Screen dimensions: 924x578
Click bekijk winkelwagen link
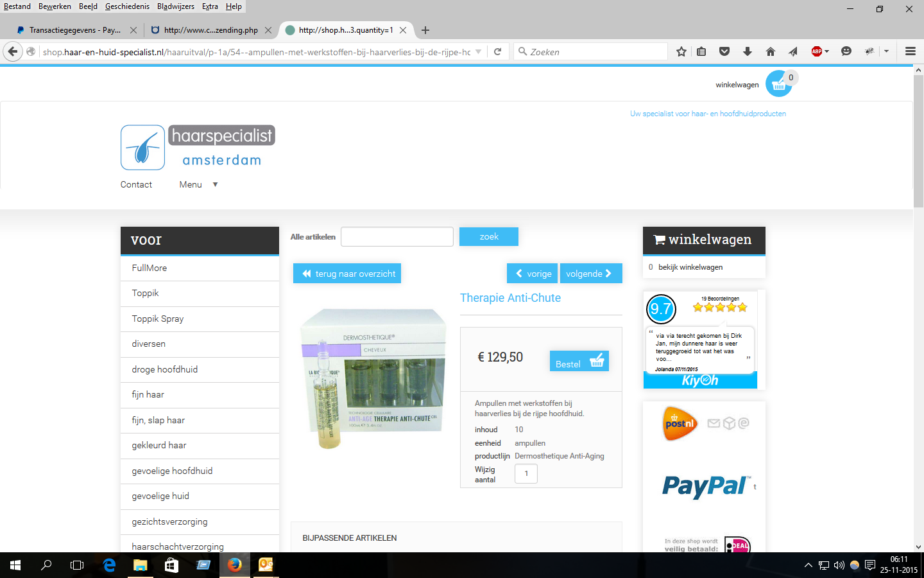[x=690, y=267]
